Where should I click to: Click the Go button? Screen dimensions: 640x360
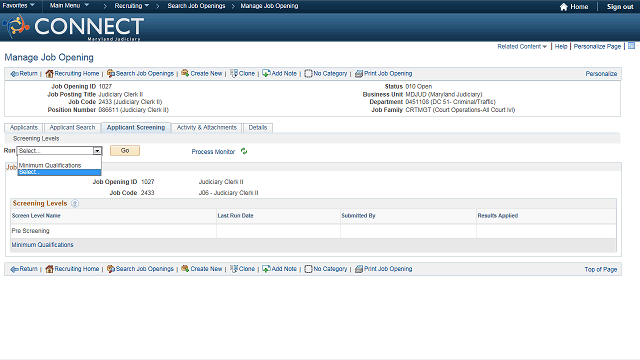[x=125, y=151]
